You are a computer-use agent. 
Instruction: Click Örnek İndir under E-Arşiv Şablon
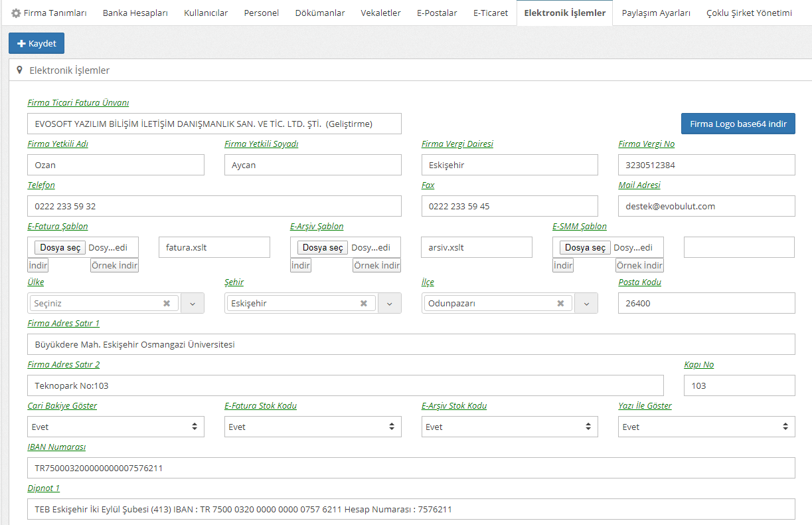tap(376, 265)
